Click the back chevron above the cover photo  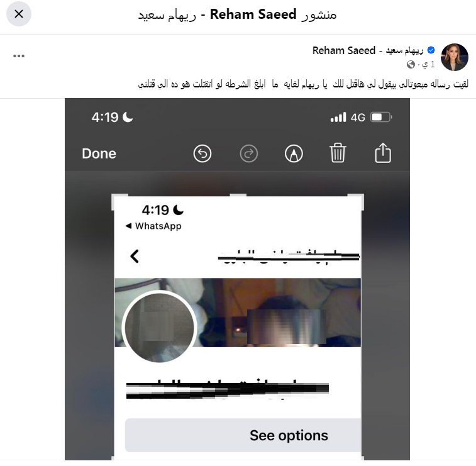135,257
